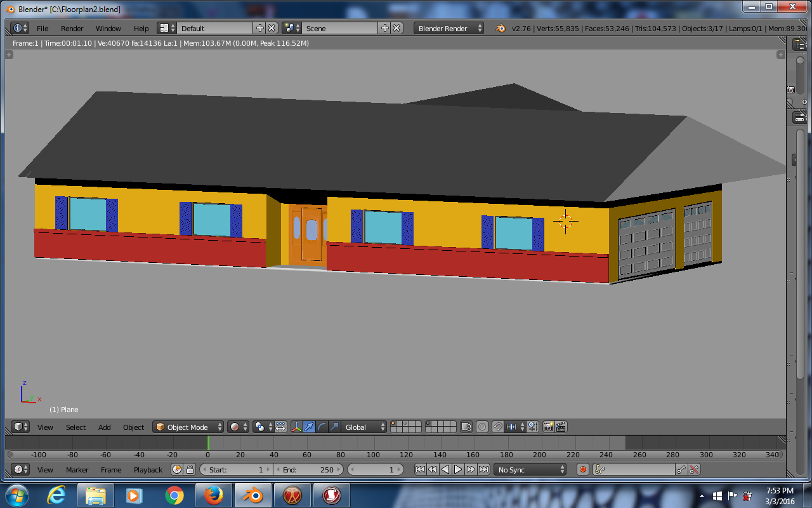The width and height of the screenshot is (812, 508).
Task: Jump to next keyframe
Action: pyautogui.click(x=471, y=469)
